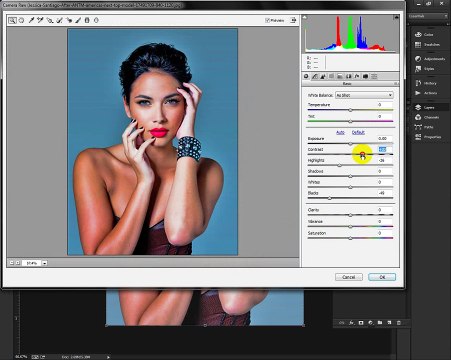Switch to the HSL / Grayscale tab
451x360 pixels.
click(x=332, y=76)
